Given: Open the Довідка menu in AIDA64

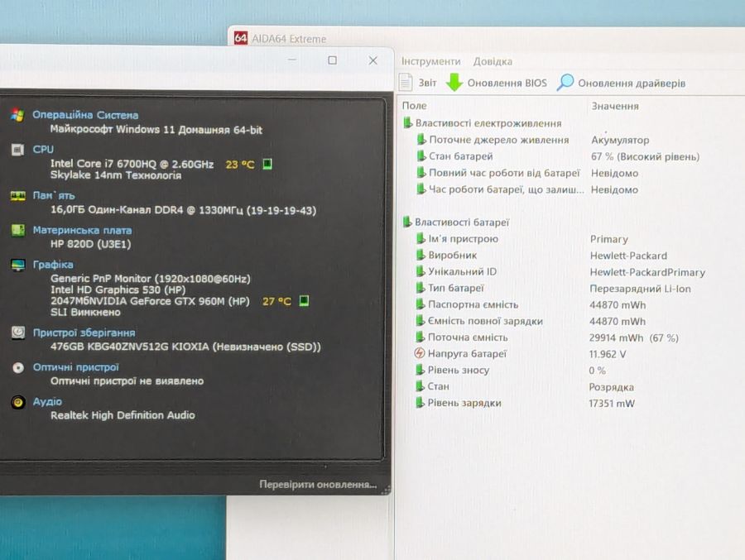Looking at the screenshot, I should point(493,61).
